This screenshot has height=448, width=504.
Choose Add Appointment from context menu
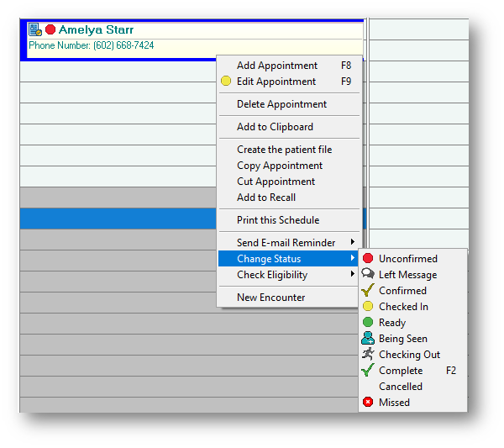point(289,66)
